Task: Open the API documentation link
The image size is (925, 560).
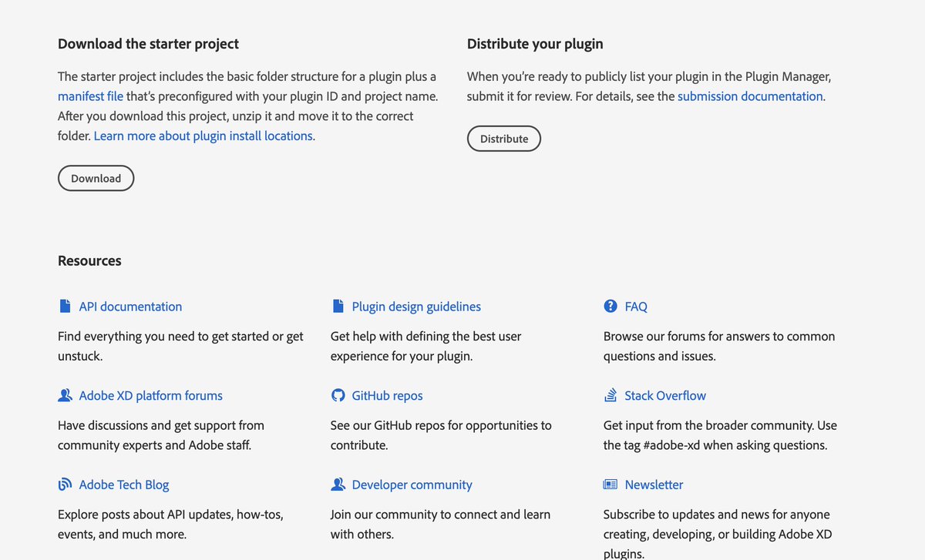Action: click(x=130, y=307)
